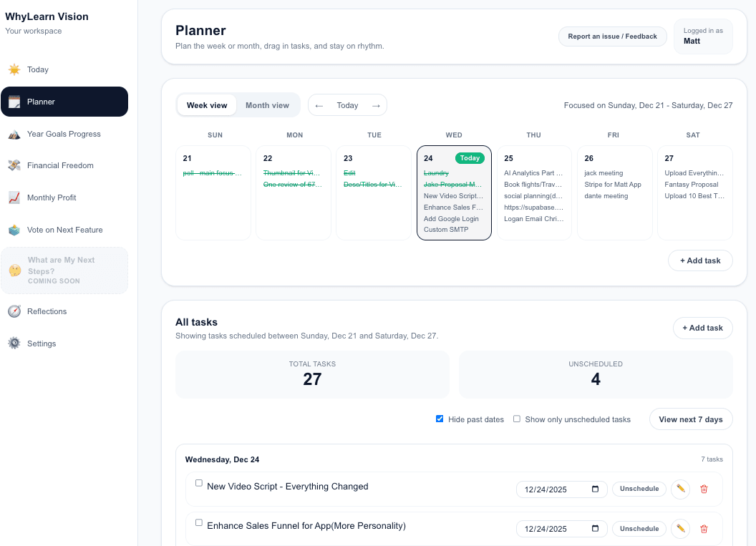Open Settings with the gear icon
This screenshot has height=546, width=756.
coord(14,343)
